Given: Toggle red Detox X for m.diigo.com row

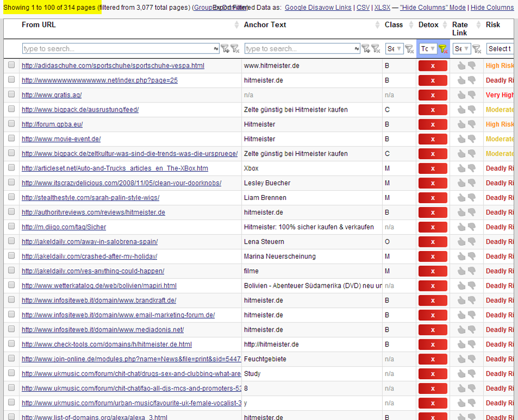Looking at the screenshot, I should pos(433,227).
